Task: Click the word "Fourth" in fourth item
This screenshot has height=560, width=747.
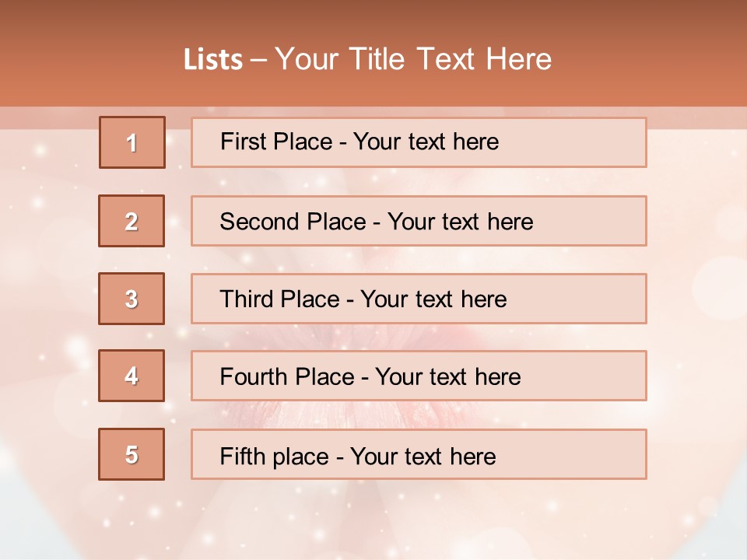Action: [x=249, y=377]
